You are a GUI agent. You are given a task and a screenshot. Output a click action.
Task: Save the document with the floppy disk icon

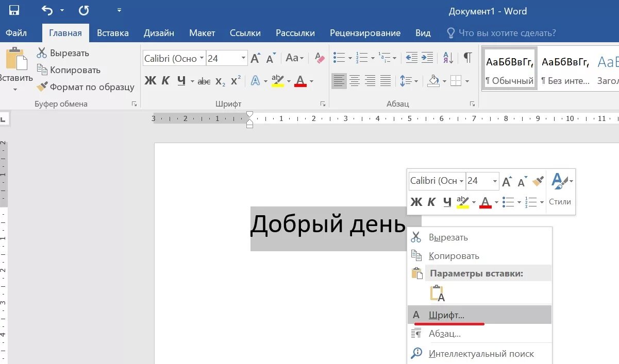pyautogui.click(x=14, y=10)
